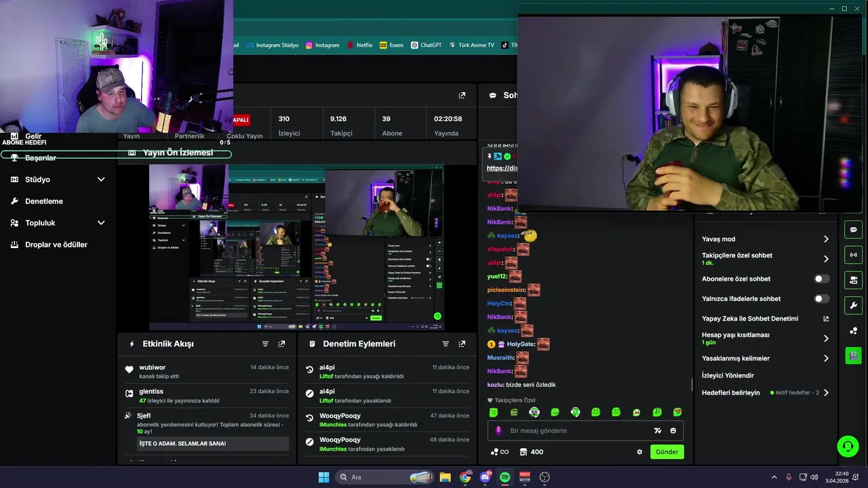Viewport: 868px width, 488px height.
Task: Open the channel points infinity balance
Action: (x=499, y=452)
